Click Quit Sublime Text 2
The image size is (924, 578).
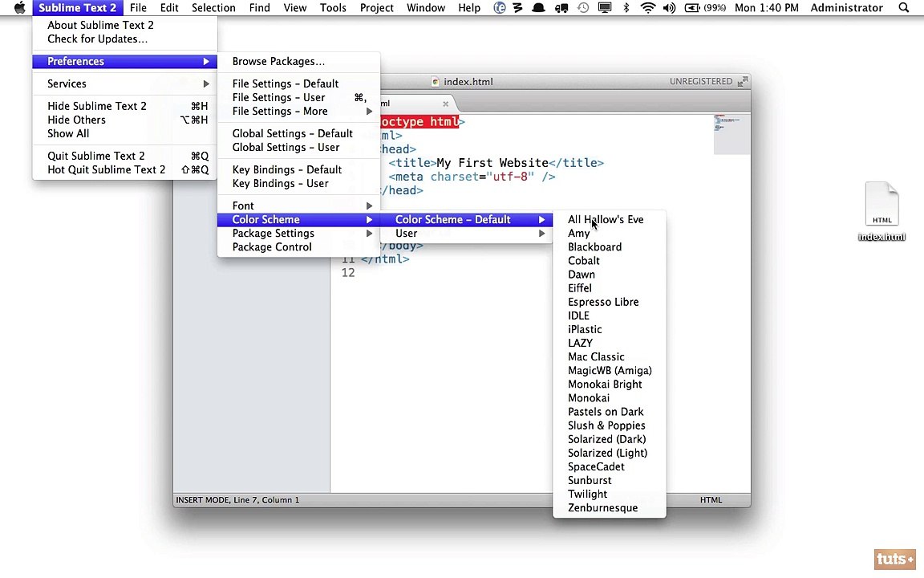pyautogui.click(x=125, y=156)
